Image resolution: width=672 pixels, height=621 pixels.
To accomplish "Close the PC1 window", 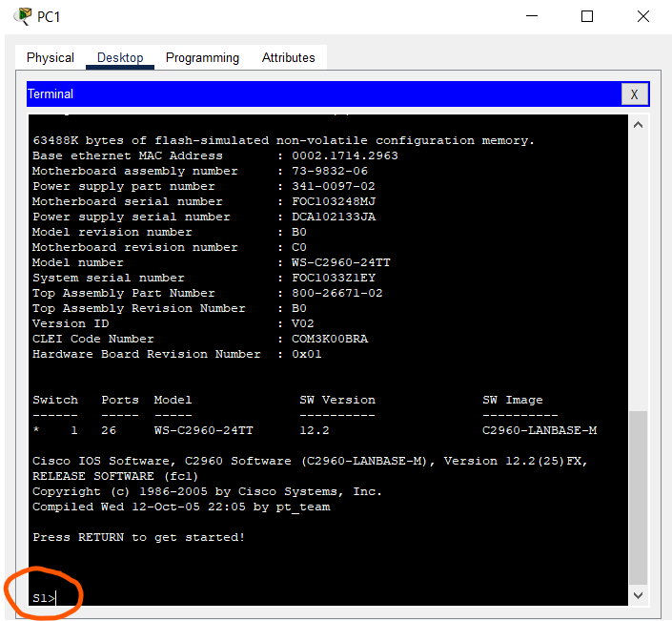I will (642, 16).
